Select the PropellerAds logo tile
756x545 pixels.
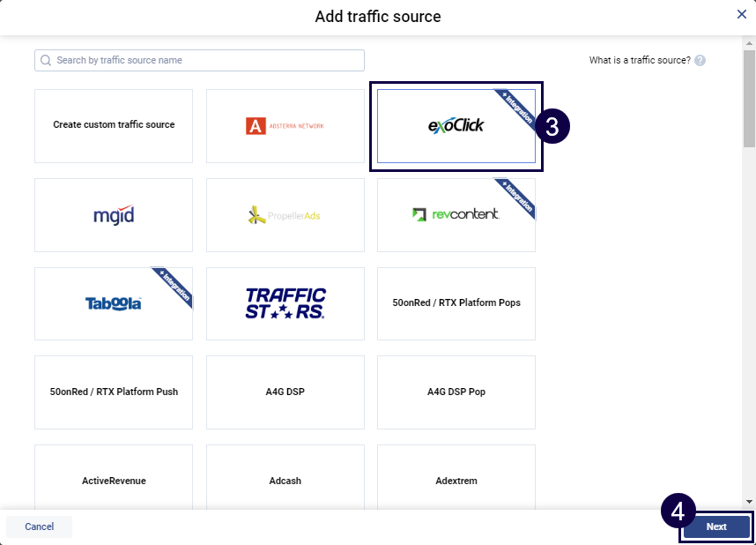point(285,215)
